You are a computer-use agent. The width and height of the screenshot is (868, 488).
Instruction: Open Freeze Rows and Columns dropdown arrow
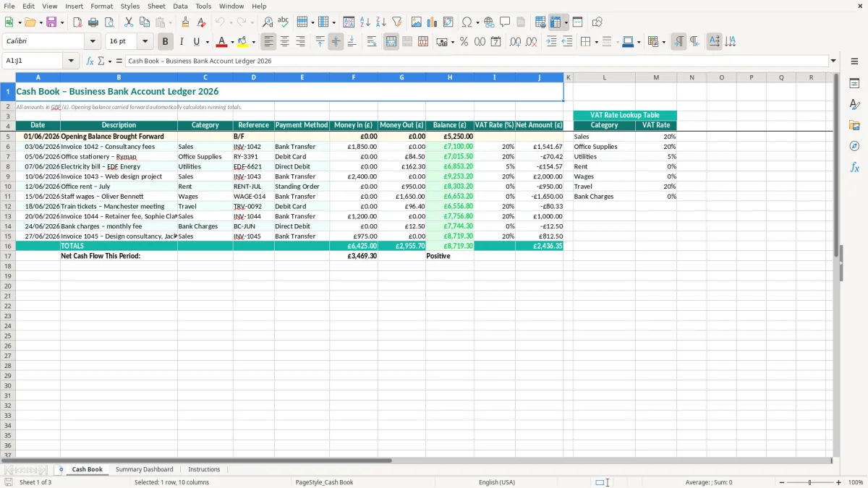(x=566, y=22)
